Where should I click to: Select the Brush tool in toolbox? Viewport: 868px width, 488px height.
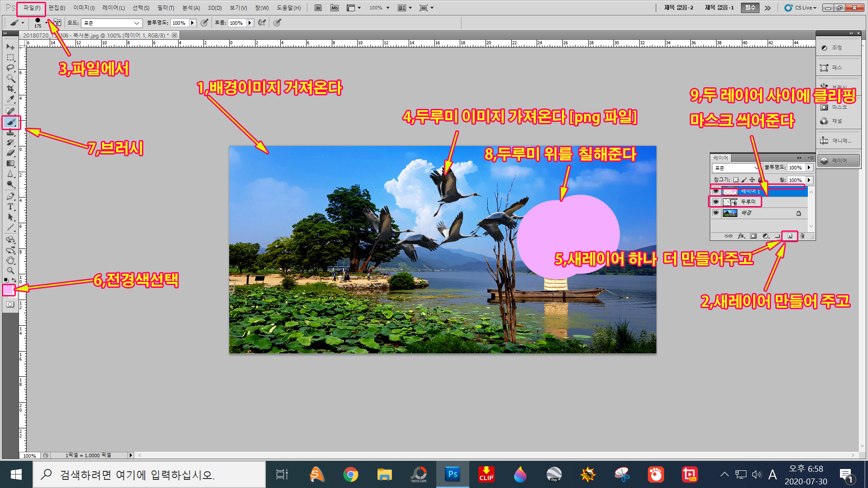[11, 122]
